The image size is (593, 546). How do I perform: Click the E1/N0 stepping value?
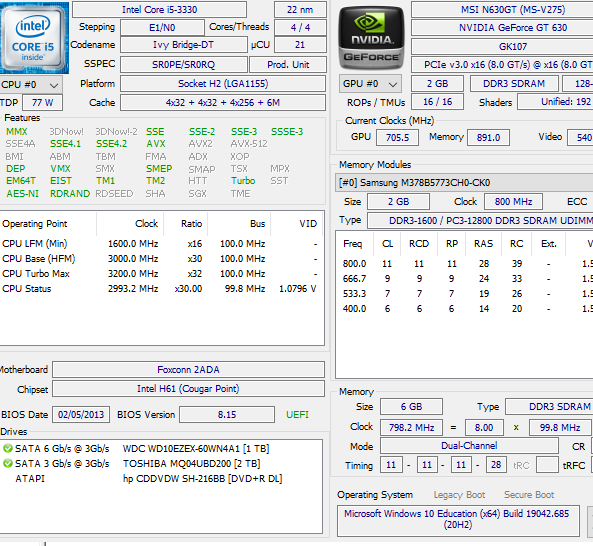[162, 27]
